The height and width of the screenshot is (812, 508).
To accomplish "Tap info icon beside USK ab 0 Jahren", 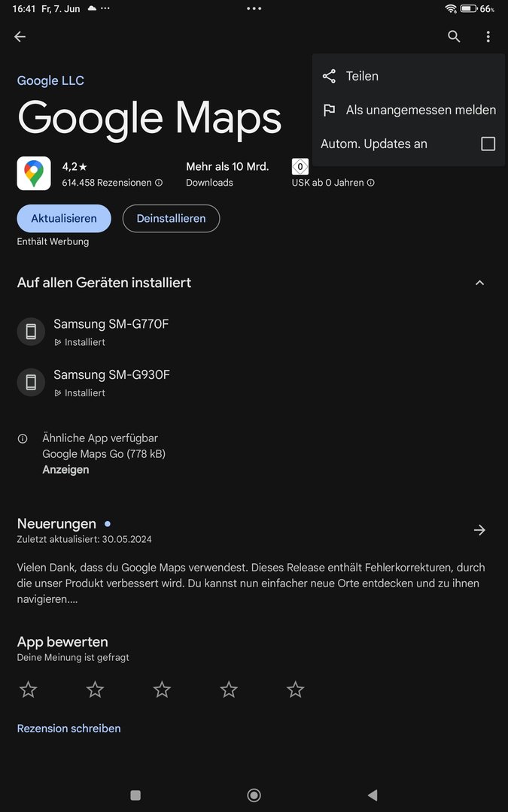I will click(x=370, y=183).
